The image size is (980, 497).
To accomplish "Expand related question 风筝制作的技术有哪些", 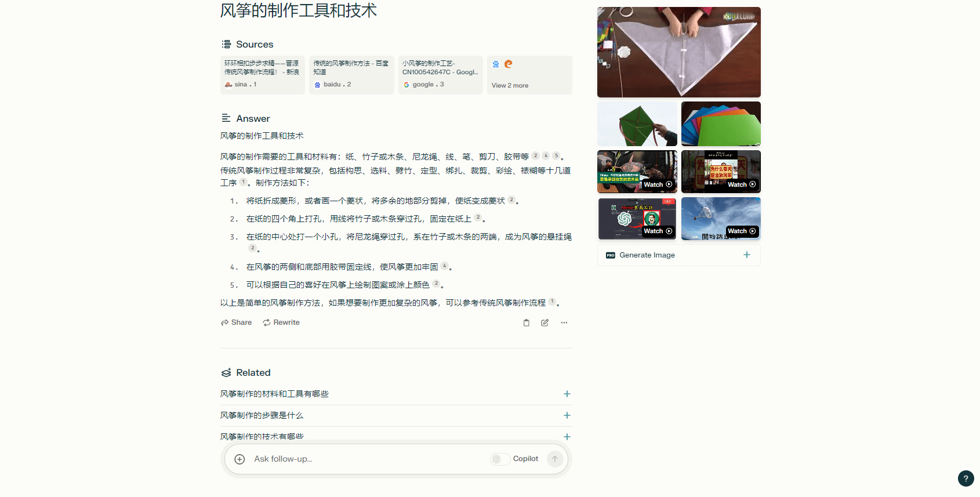I will pos(396,437).
